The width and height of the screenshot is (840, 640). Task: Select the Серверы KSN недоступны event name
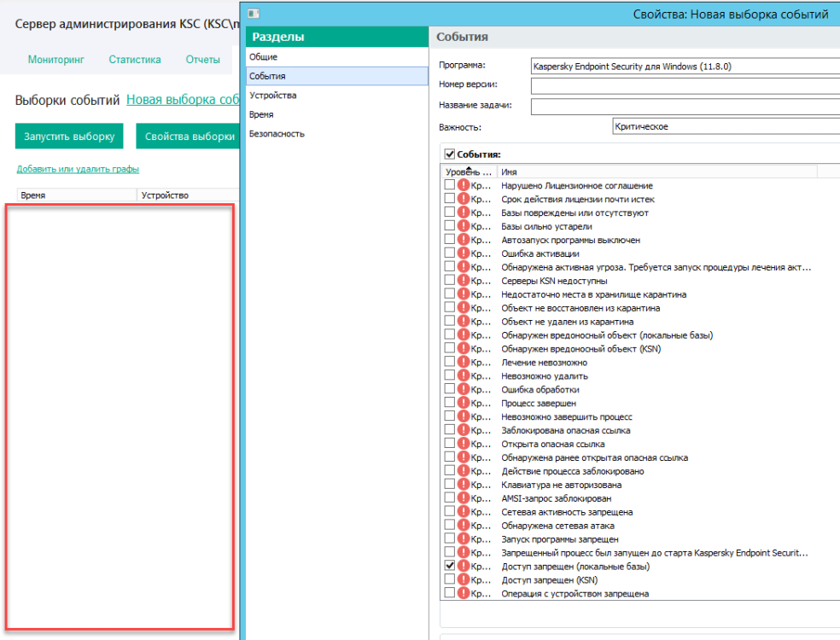(555, 281)
